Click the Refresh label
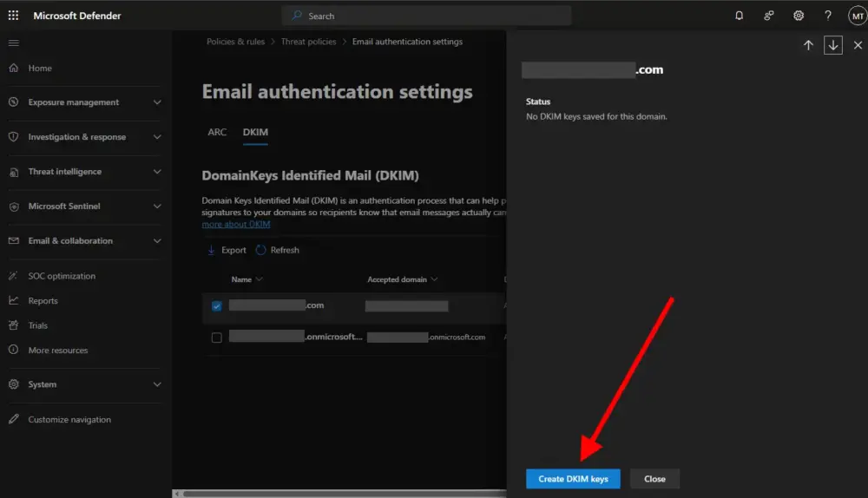 285,250
